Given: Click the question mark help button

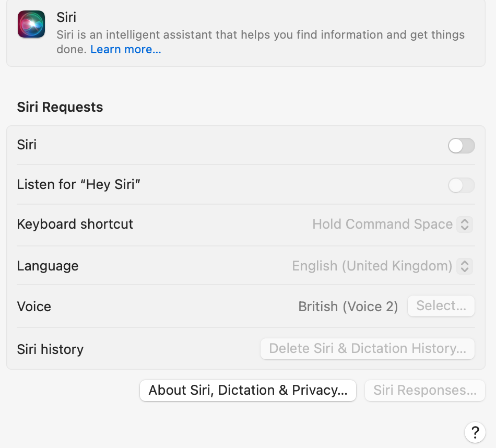Looking at the screenshot, I should [x=475, y=432].
